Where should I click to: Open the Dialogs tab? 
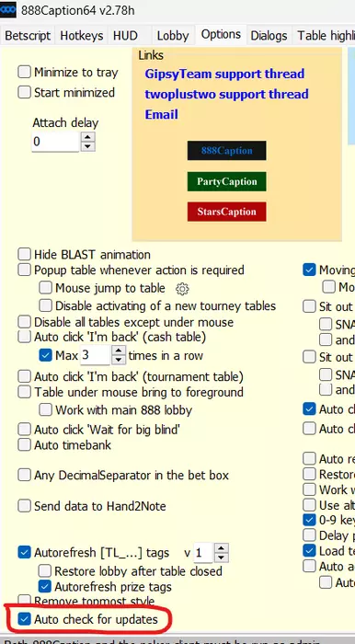(269, 36)
